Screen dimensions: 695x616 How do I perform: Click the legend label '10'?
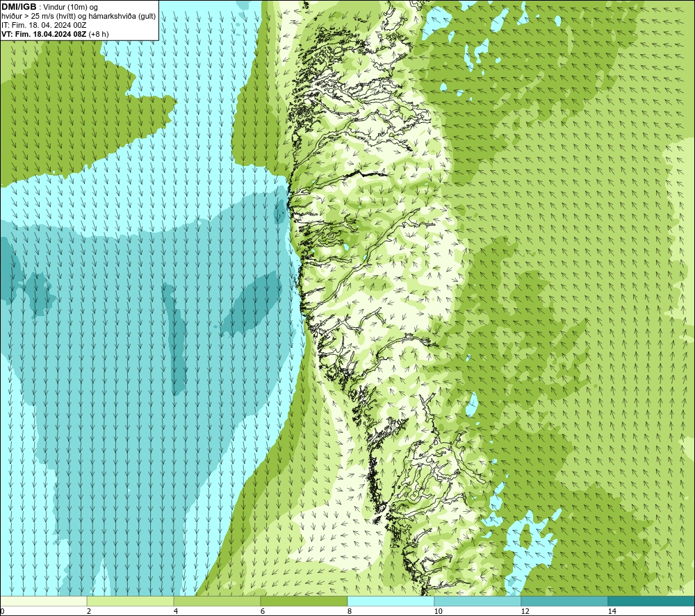438,611
